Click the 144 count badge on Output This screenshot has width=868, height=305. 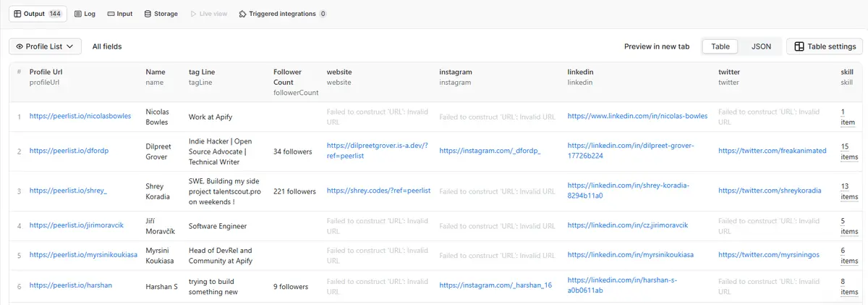coord(55,14)
